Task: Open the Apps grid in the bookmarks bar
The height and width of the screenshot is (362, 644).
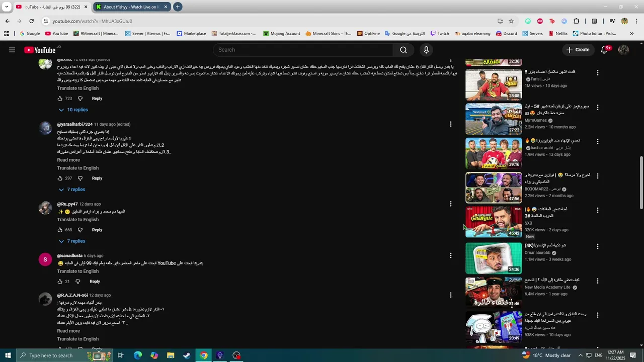Action: pos(7,34)
